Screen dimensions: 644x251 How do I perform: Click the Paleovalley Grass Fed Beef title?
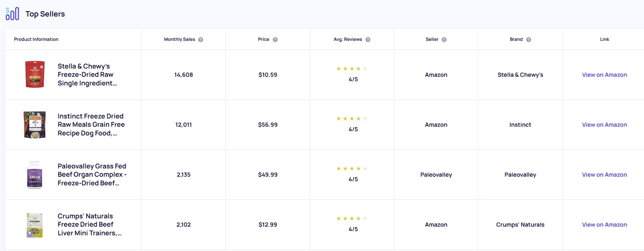91,174
